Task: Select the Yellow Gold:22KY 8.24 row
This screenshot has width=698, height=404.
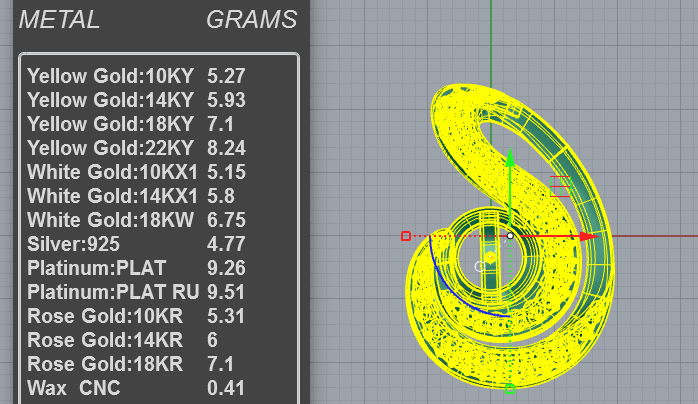Action: pos(136,148)
